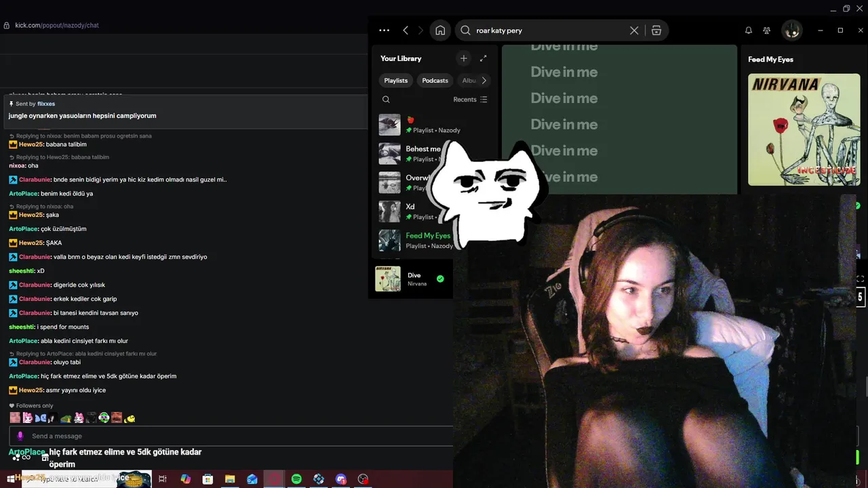Open Copilot from the taskbar
868x488 pixels.
pos(185,479)
